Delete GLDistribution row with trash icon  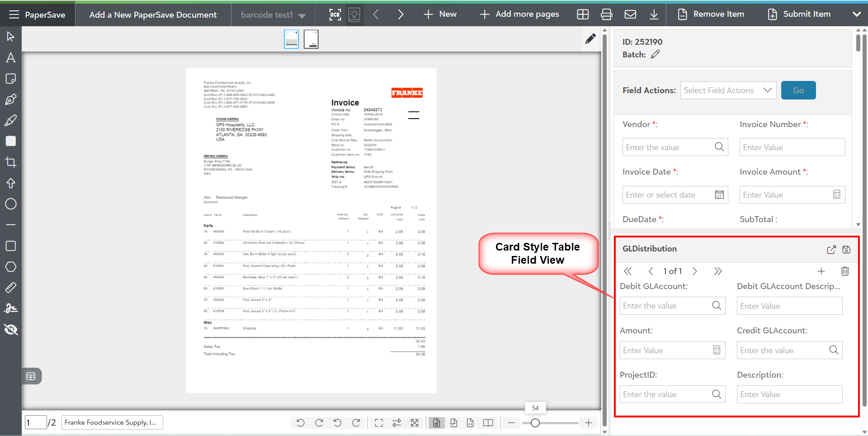coord(844,271)
